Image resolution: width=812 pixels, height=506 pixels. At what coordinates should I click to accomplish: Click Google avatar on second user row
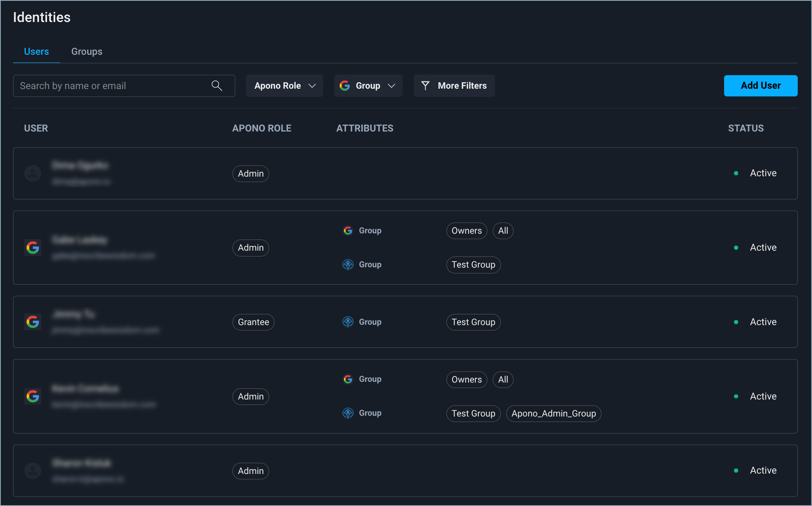point(33,248)
